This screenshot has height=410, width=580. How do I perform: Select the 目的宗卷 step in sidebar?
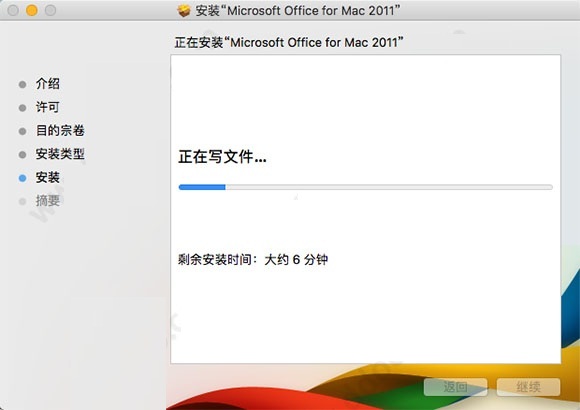click(x=60, y=130)
